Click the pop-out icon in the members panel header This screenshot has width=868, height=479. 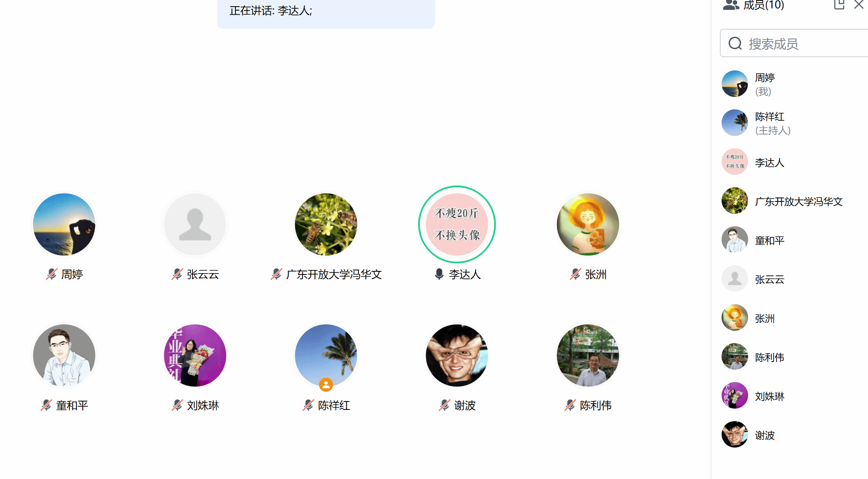click(839, 4)
